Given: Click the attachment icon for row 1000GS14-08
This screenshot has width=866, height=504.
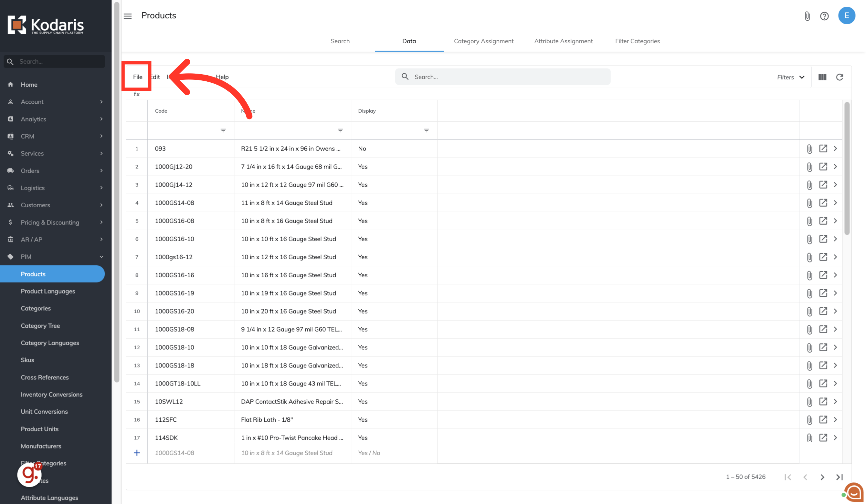Looking at the screenshot, I should pyautogui.click(x=809, y=203).
